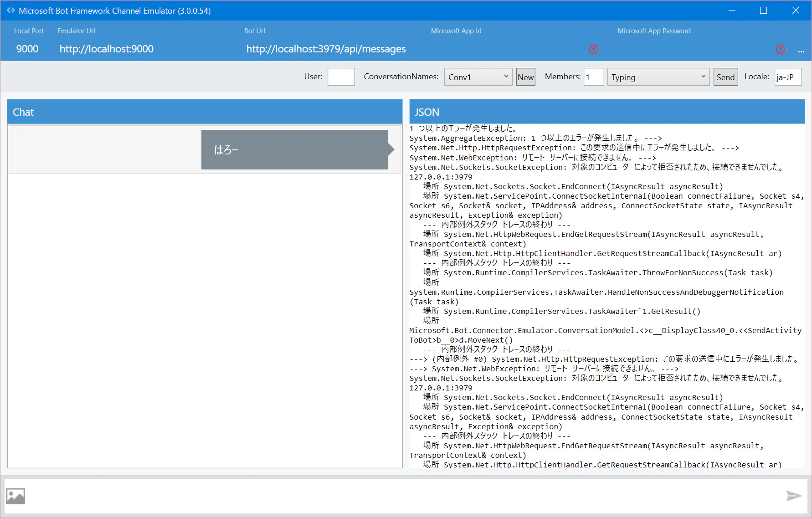Image resolution: width=812 pixels, height=518 pixels.
Task: Close the emulator window
Action: tap(796, 10)
